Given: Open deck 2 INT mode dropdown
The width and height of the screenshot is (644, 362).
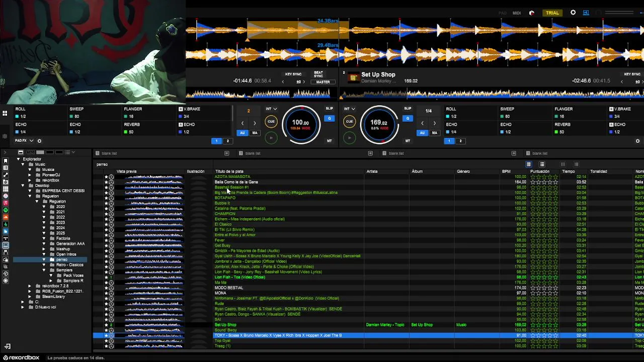Looking at the screenshot, I should pos(350,109).
